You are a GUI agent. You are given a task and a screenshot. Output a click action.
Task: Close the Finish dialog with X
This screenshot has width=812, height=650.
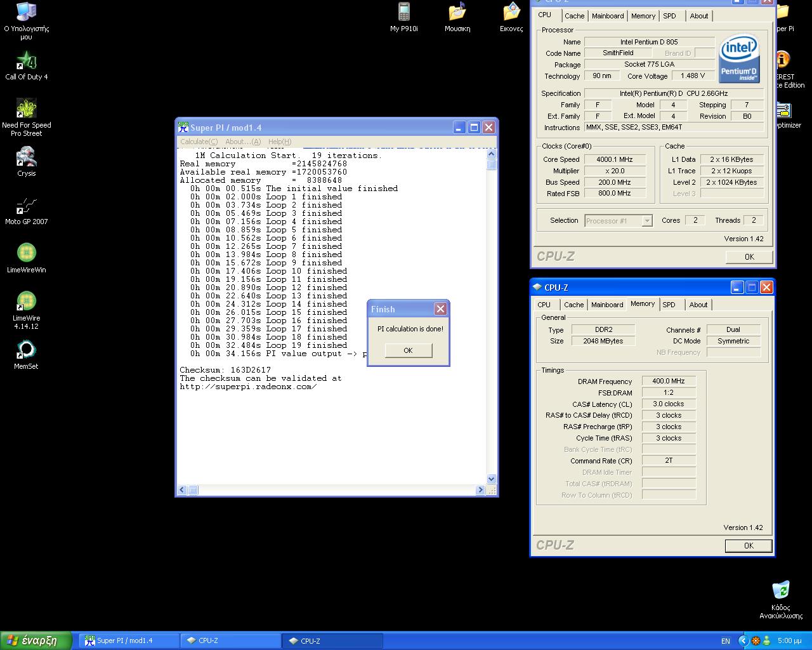click(x=440, y=308)
